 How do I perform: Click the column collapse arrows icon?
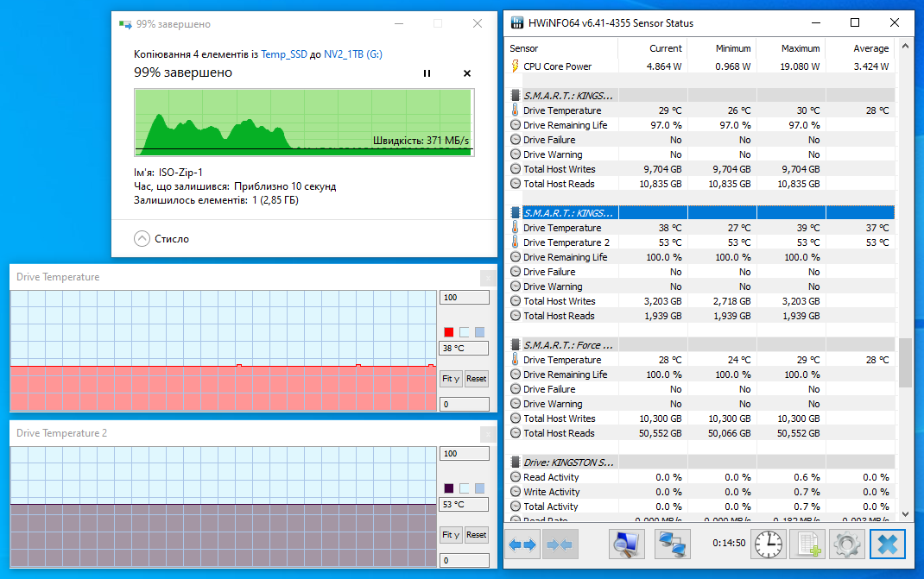(x=561, y=544)
